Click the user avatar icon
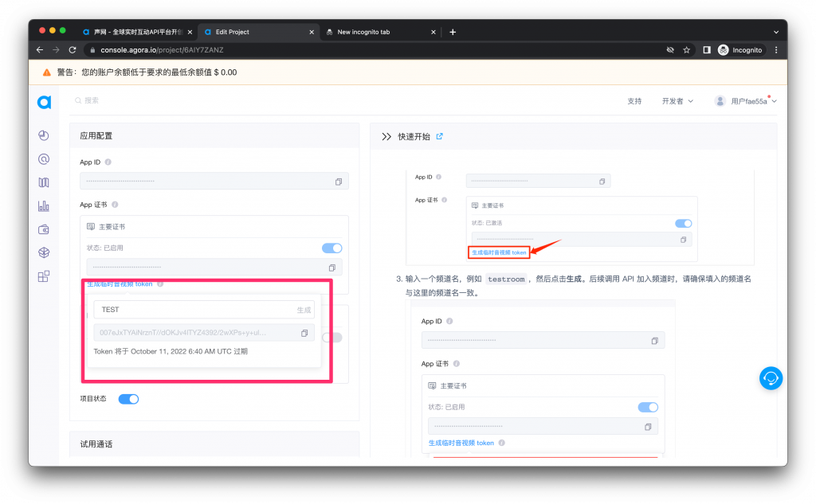816x504 pixels. pos(720,101)
